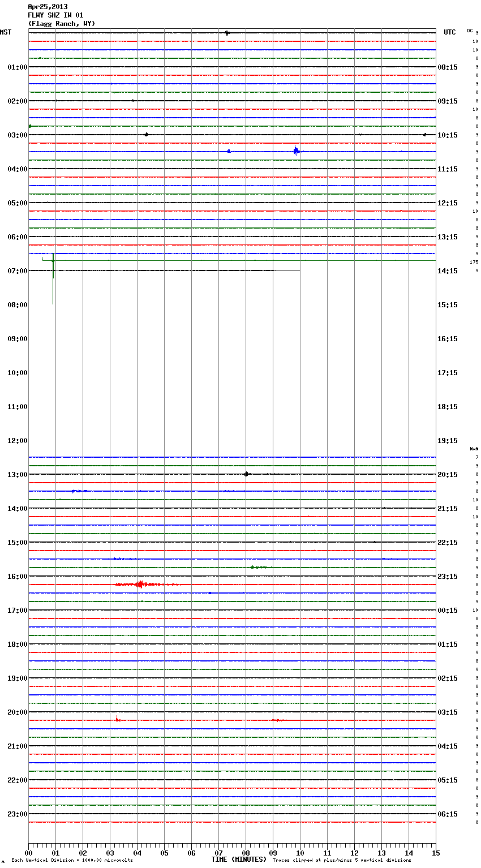Select minute 05 on the bottom axis

pyautogui.click(x=164, y=853)
